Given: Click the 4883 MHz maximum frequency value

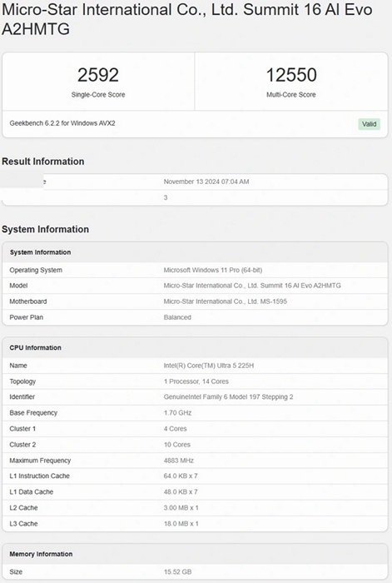Looking at the screenshot, I should pyautogui.click(x=179, y=461).
